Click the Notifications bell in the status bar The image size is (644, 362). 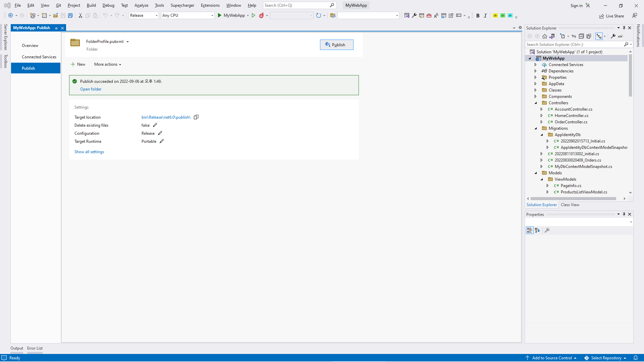635,358
